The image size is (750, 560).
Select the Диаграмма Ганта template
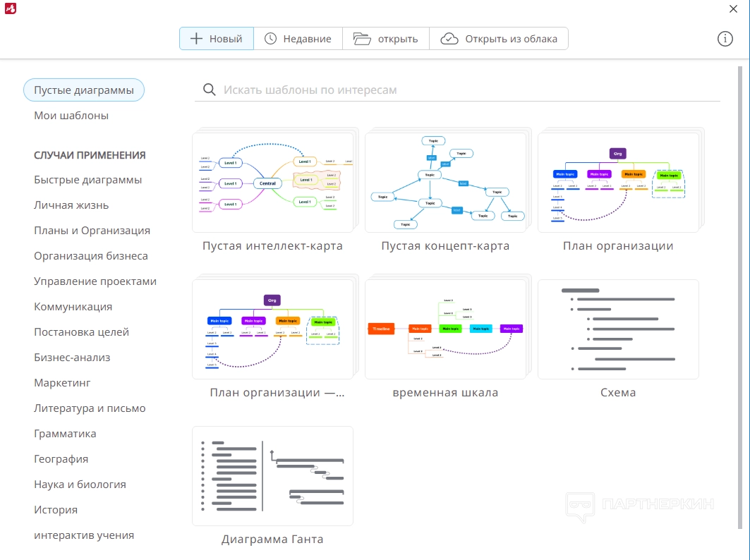tap(272, 476)
